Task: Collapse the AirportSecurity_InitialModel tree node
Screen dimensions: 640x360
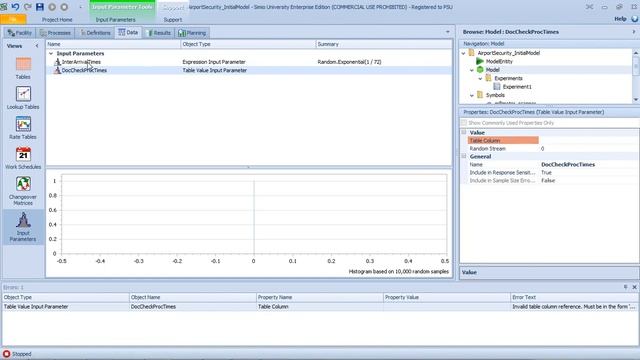Action: 463,53
